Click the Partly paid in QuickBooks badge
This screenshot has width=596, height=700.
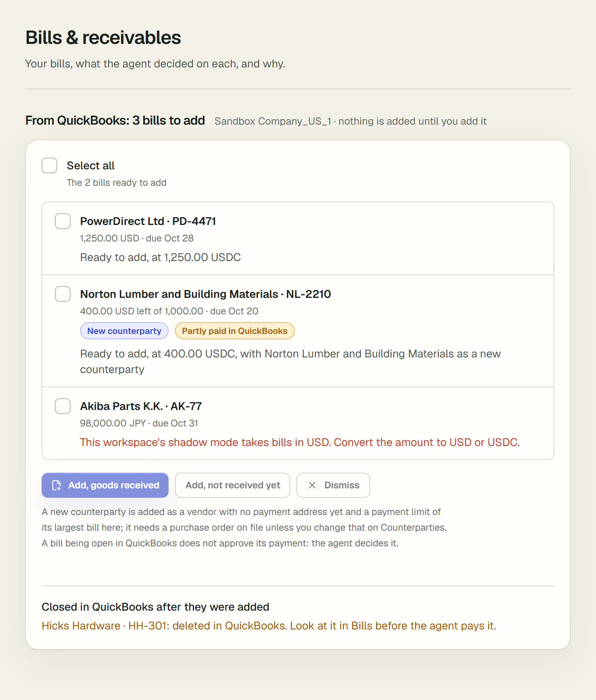click(234, 331)
